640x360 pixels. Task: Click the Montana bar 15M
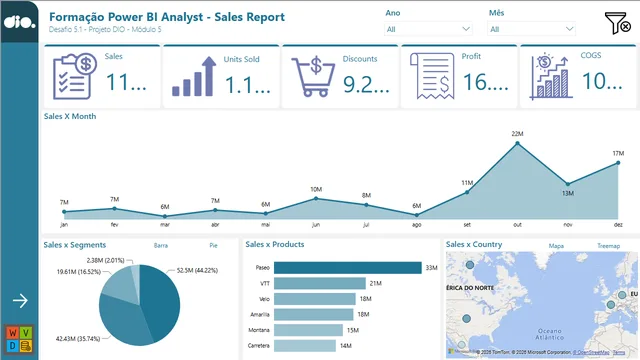[308, 330]
